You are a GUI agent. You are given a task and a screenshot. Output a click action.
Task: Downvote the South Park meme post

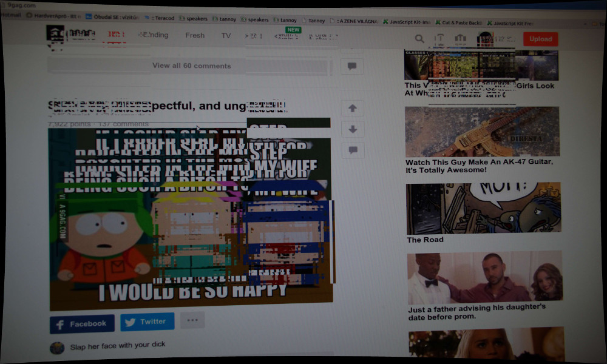tap(353, 129)
